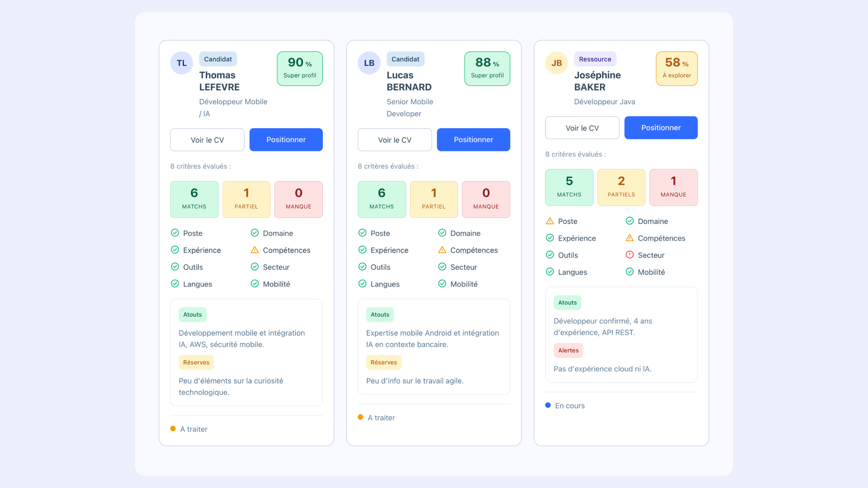The width and height of the screenshot is (868, 488).
Task: Click Positionner on Lucas Bernard's card
Action: (x=474, y=140)
